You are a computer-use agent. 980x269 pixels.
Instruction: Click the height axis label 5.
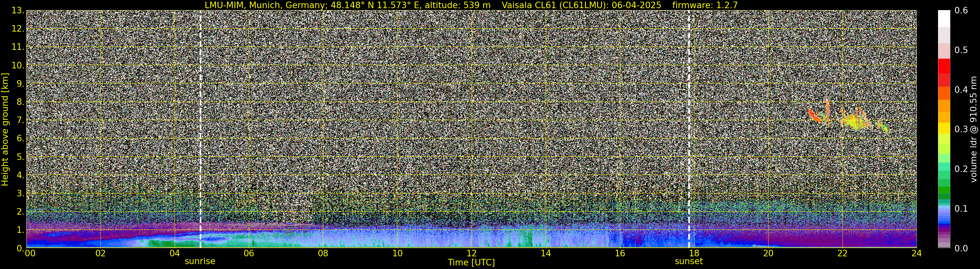[x=20, y=157]
